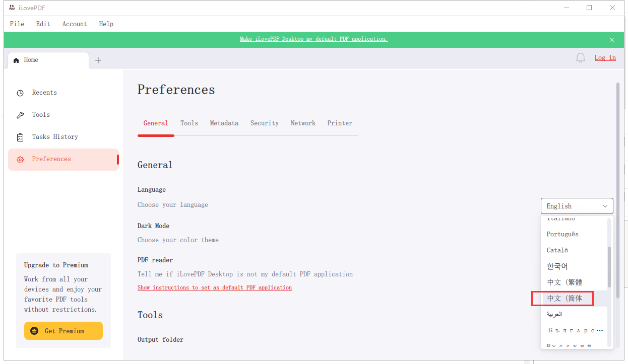The image size is (628, 364).
Task: Open notifications with the bell icon
Action: (581, 58)
